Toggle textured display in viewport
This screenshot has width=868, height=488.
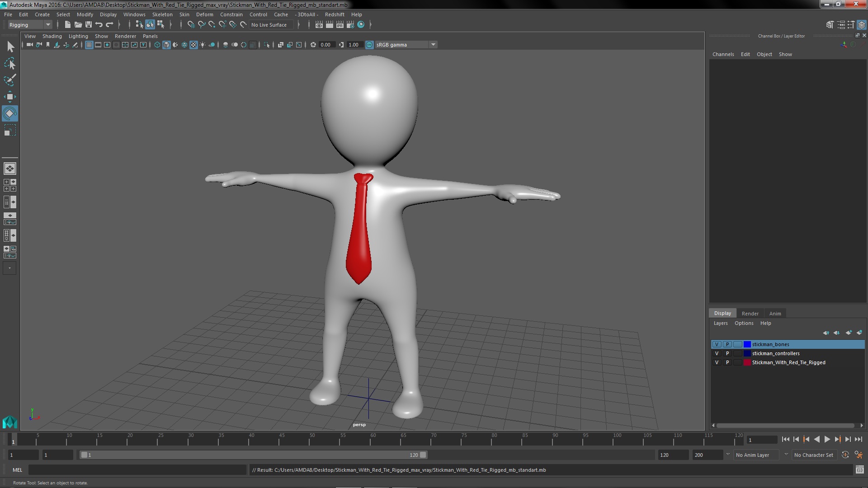point(193,45)
